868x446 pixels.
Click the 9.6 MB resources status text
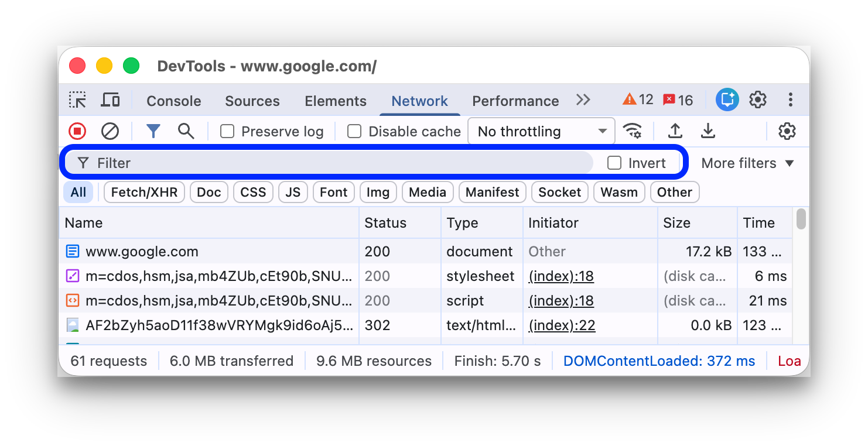pos(374,361)
